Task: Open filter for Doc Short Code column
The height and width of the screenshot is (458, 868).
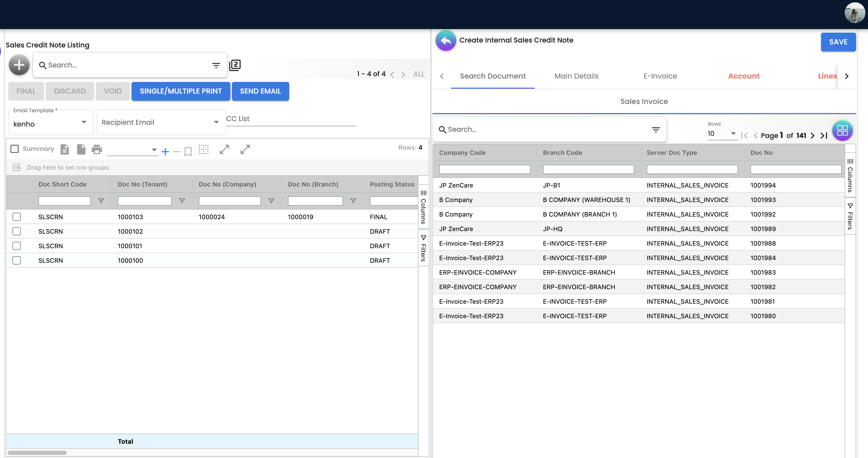Action: coord(101,201)
